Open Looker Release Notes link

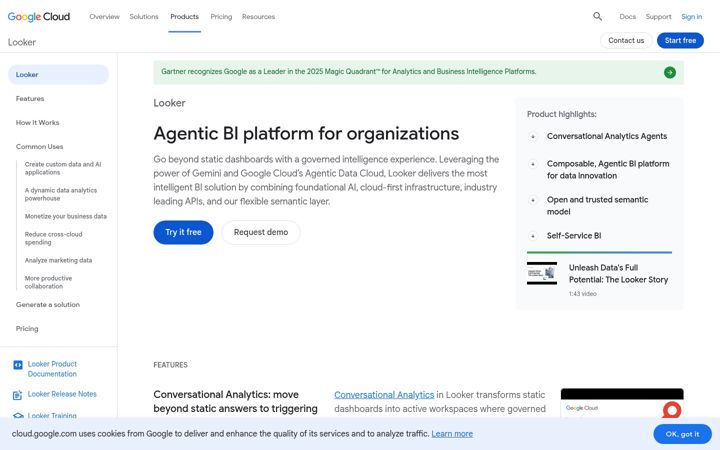coord(62,394)
